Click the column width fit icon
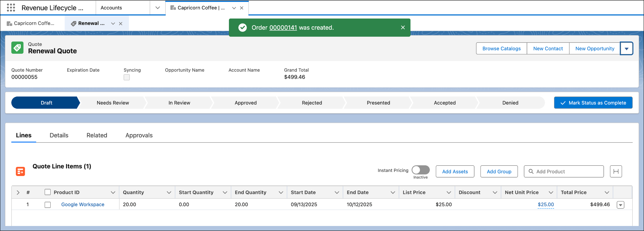The height and width of the screenshot is (231, 644). pyautogui.click(x=616, y=171)
